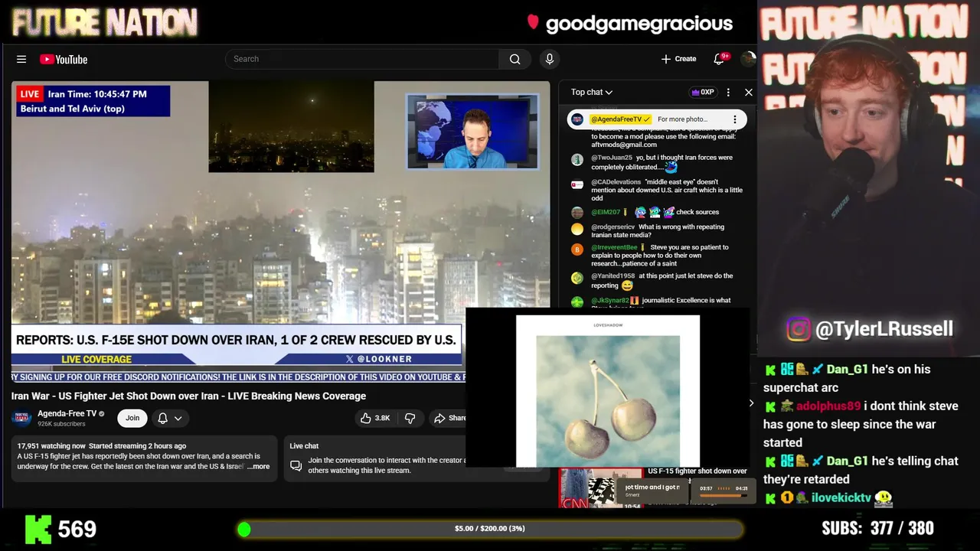This screenshot has height=551, width=980.
Task: Click the goodgamegracious sponsor logo
Action: click(630, 23)
